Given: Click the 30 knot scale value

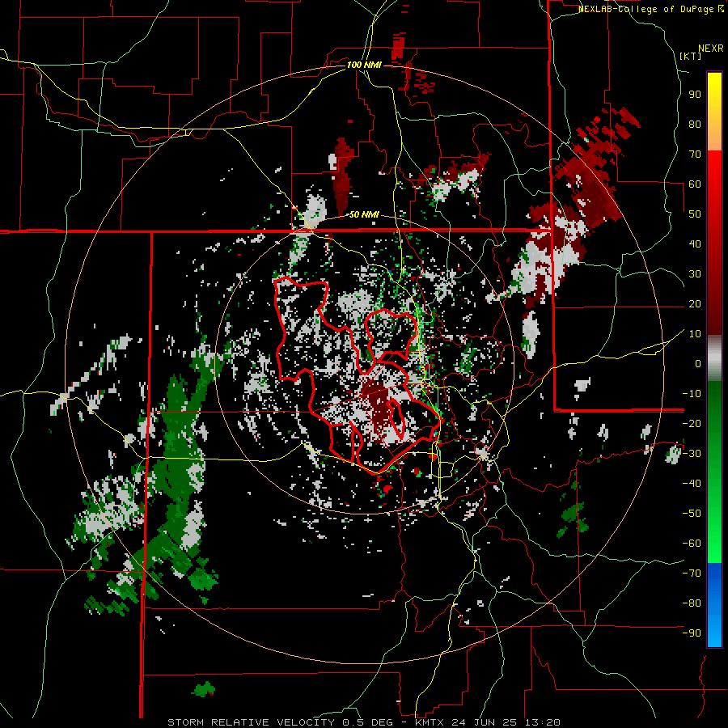Looking at the screenshot, I should (695, 274).
